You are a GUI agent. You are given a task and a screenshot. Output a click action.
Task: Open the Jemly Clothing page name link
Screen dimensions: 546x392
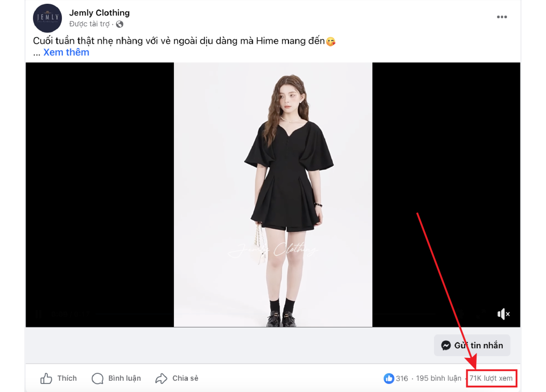(x=99, y=13)
